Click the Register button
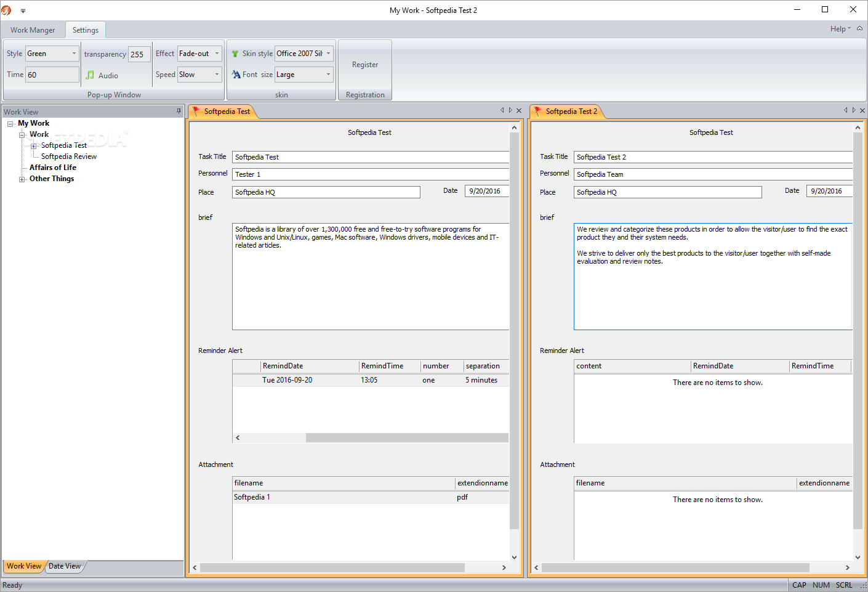Viewport: 868px width, 592px height. 365,65
